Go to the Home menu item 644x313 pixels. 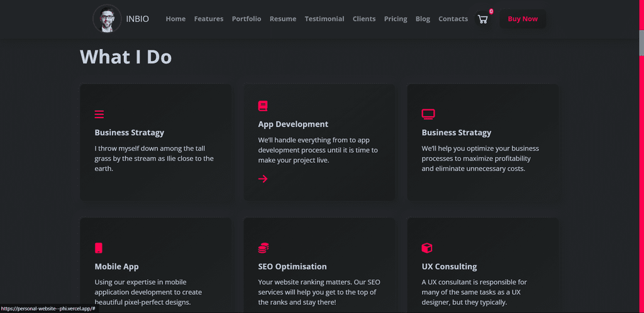(175, 19)
